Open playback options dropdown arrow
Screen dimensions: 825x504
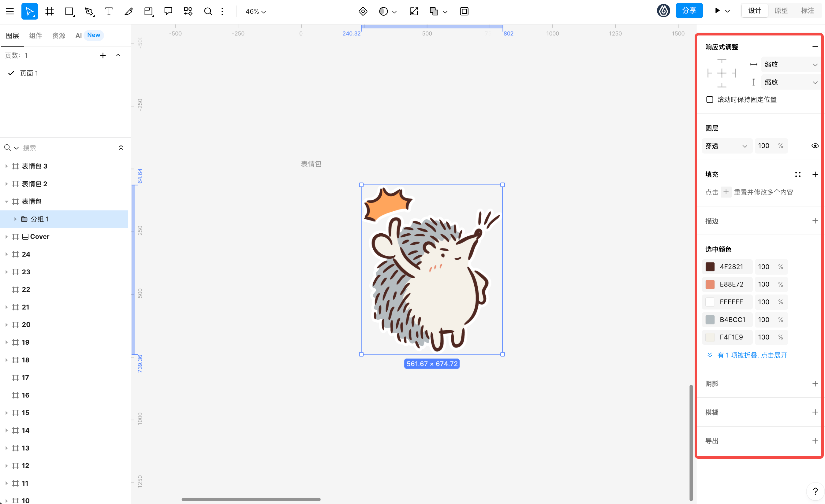(x=727, y=11)
